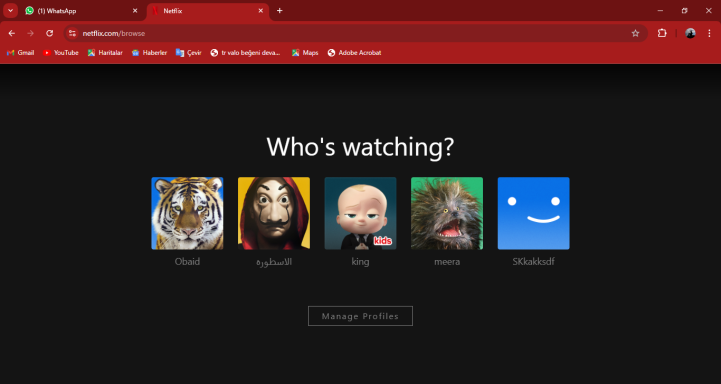
Task: Open the YouTube bookmark
Action: coord(61,53)
